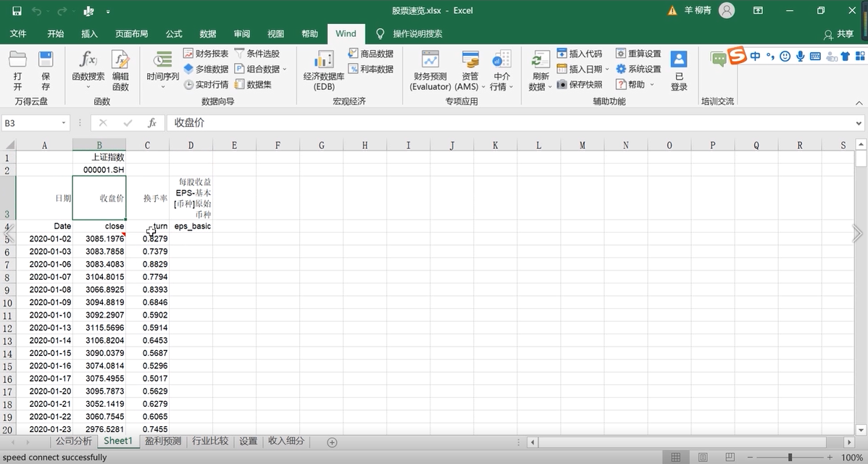Switch to the 开始 Home tab

click(x=55, y=34)
